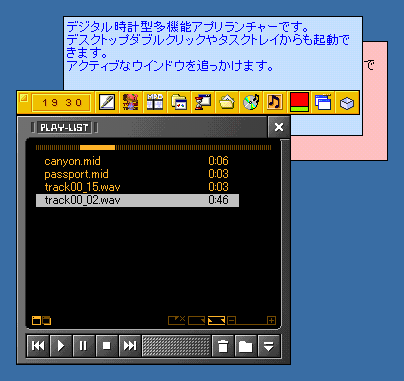Click the small square corner button on the launcher bar
The image size is (404, 381).
[x=23, y=98]
